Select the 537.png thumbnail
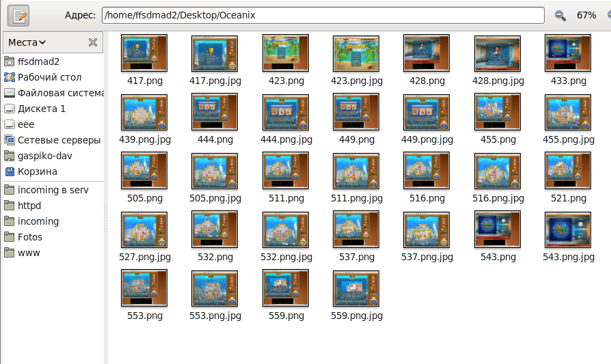611x364 pixels. (356, 229)
